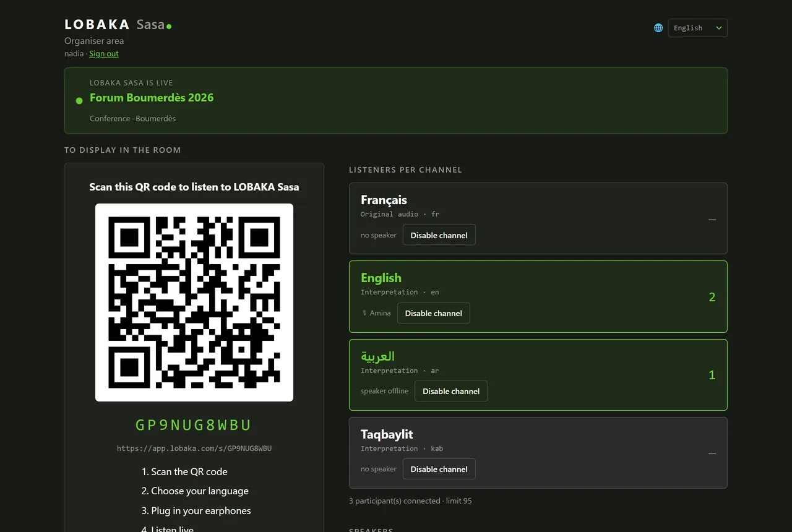This screenshot has width=792, height=532.
Task: Click the listener count 2 on the English channel
Action: [x=712, y=297]
